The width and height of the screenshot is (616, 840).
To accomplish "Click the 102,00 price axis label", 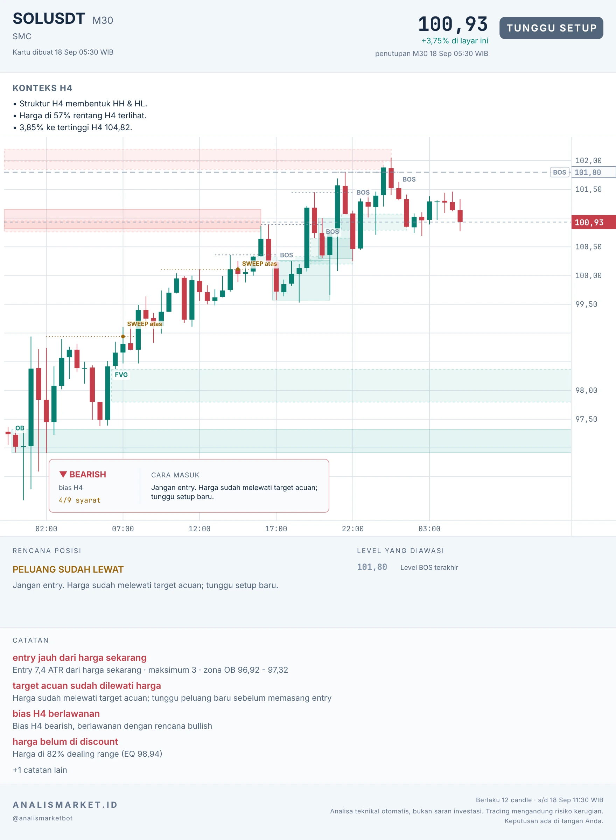I will (588, 161).
